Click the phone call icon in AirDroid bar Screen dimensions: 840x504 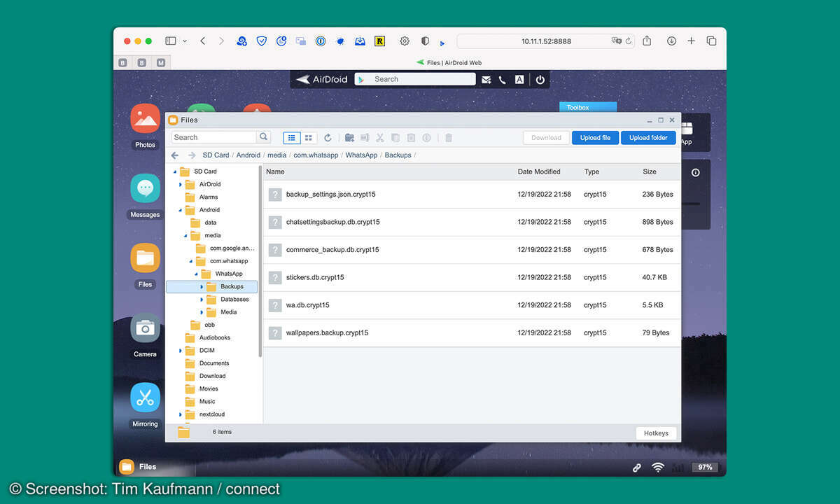click(502, 80)
